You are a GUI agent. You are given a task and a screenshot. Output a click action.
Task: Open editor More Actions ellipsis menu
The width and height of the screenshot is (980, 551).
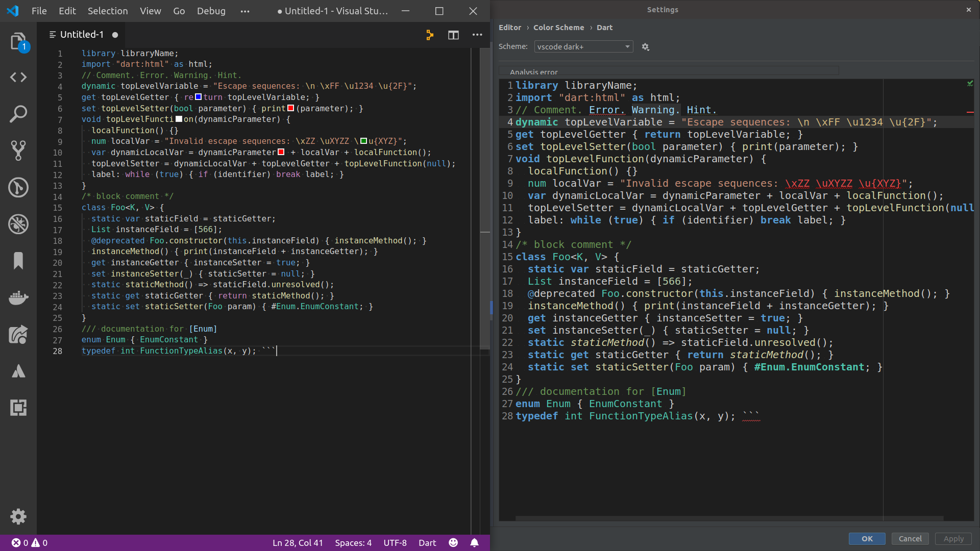pos(477,35)
